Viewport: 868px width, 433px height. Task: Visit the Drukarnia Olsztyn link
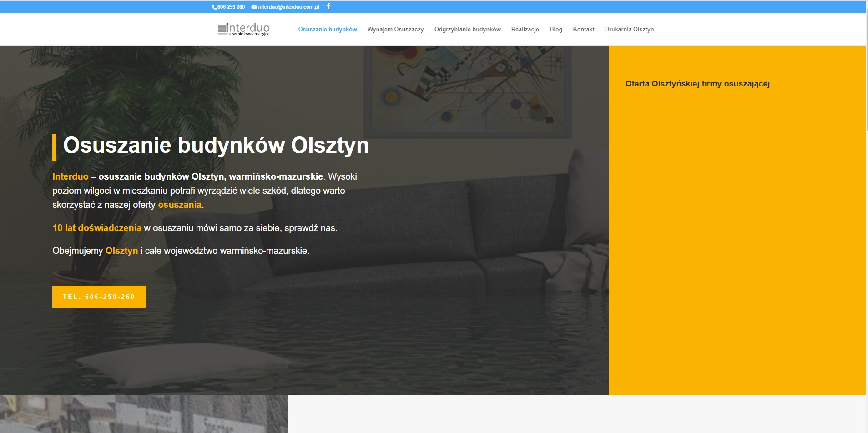[x=629, y=29]
